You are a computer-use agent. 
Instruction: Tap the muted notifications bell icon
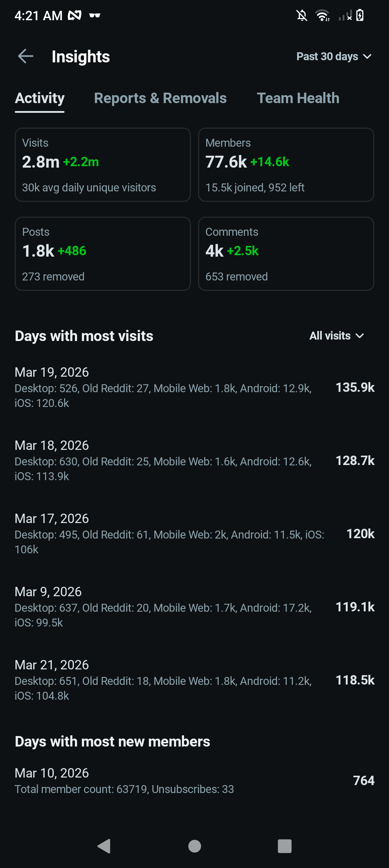(x=302, y=15)
